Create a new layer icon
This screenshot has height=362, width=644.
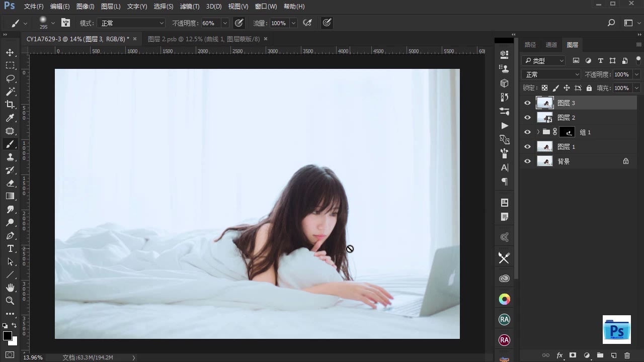pyautogui.click(x=613, y=355)
